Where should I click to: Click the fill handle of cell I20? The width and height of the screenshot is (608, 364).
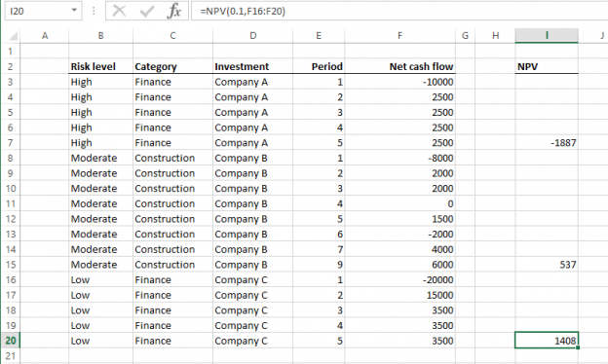578,347
